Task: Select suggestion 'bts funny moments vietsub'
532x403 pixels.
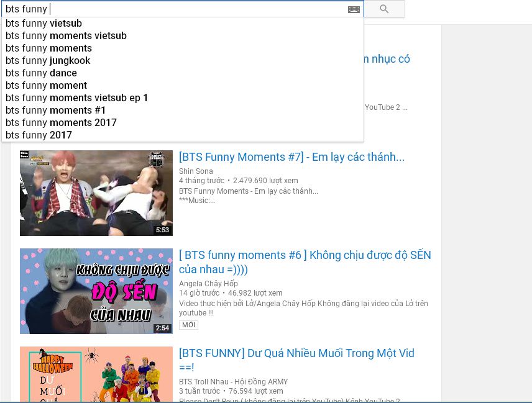Action: pos(66,36)
